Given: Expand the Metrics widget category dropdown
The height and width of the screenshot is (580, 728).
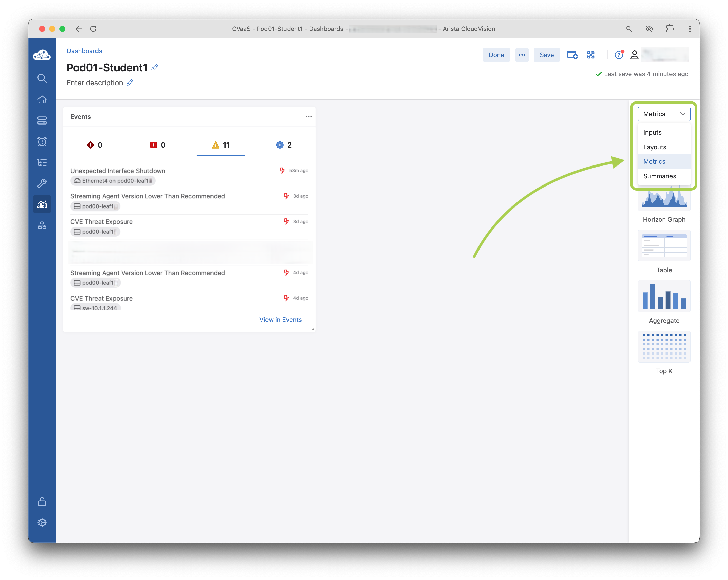Looking at the screenshot, I should point(664,114).
